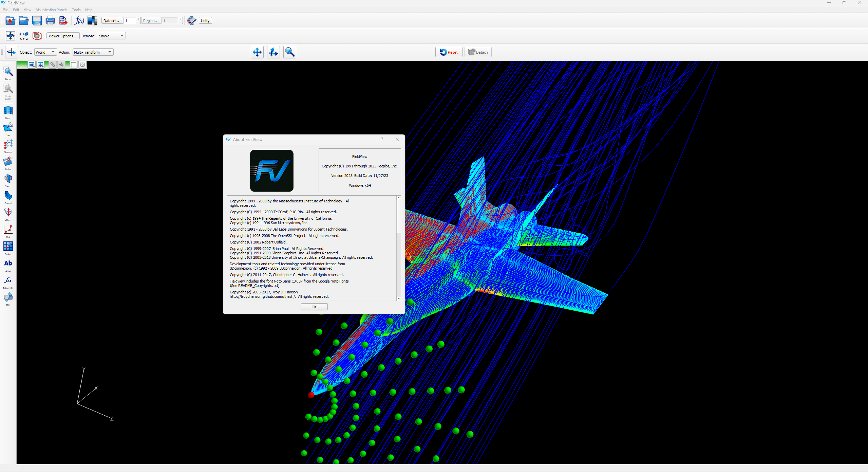Click OK in About FieldView dialog
The height and width of the screenshot is (472, 868).
point(314,307)
